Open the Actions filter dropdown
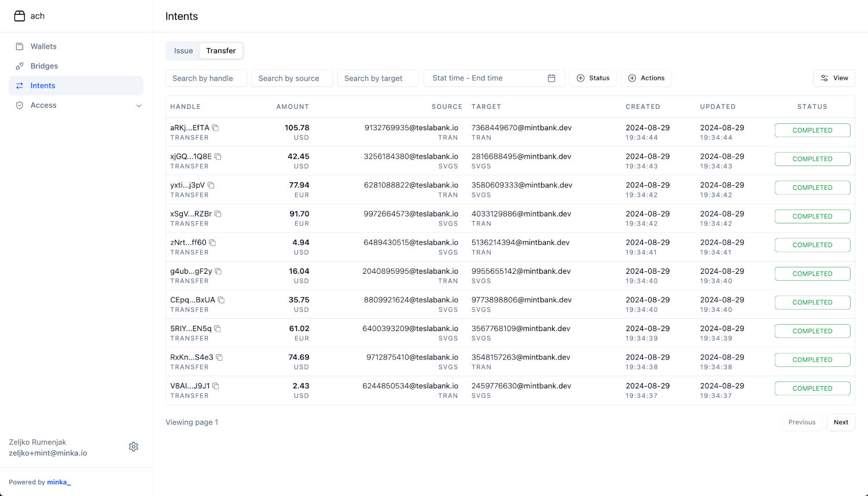 [x=646, y=78]
